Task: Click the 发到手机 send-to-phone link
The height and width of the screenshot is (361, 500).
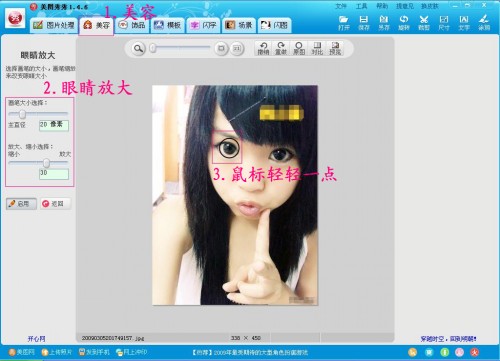Action: click(94, 352)
